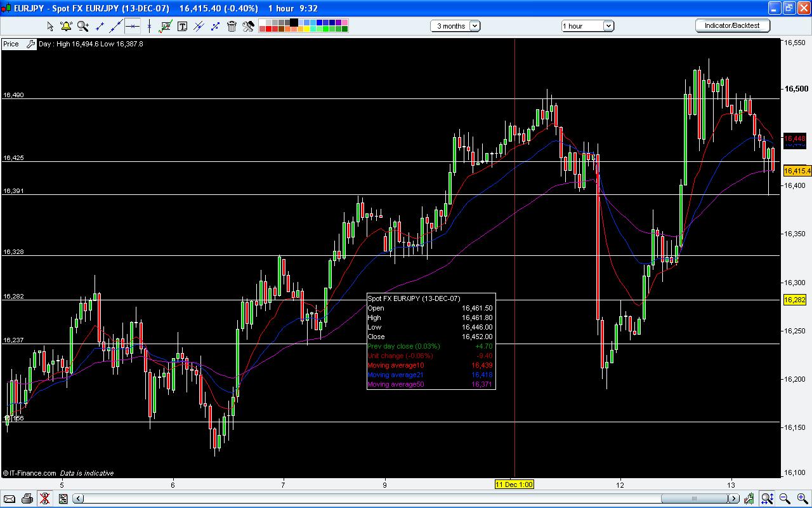Click Moving average10 in the info box

pyautogui.click(x=396, y=365)
